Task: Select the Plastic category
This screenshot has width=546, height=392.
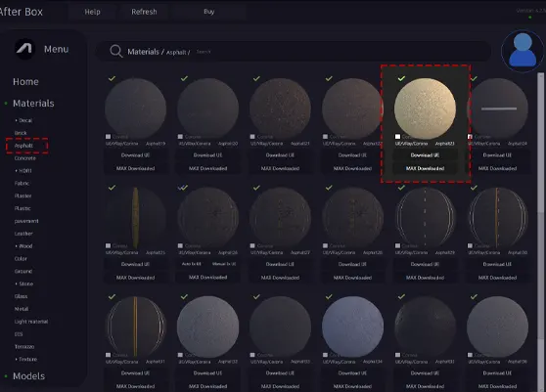Action: click(x=23, y=208)
